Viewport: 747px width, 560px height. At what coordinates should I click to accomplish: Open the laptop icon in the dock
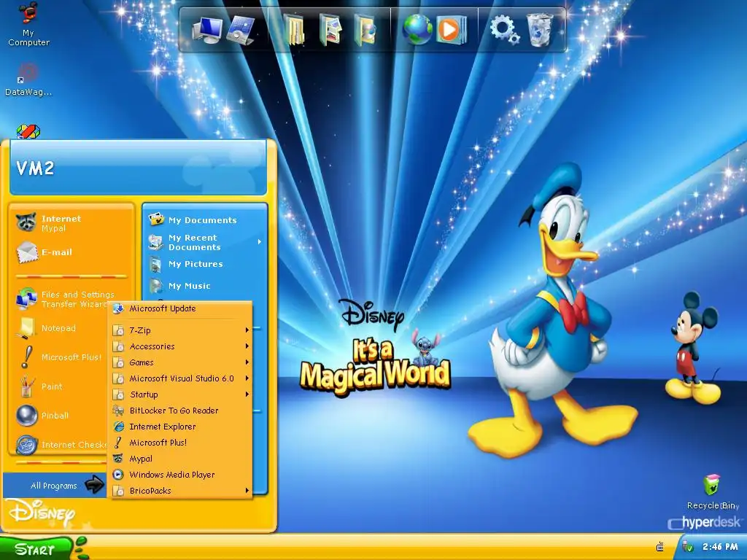(x=241, y=31)
